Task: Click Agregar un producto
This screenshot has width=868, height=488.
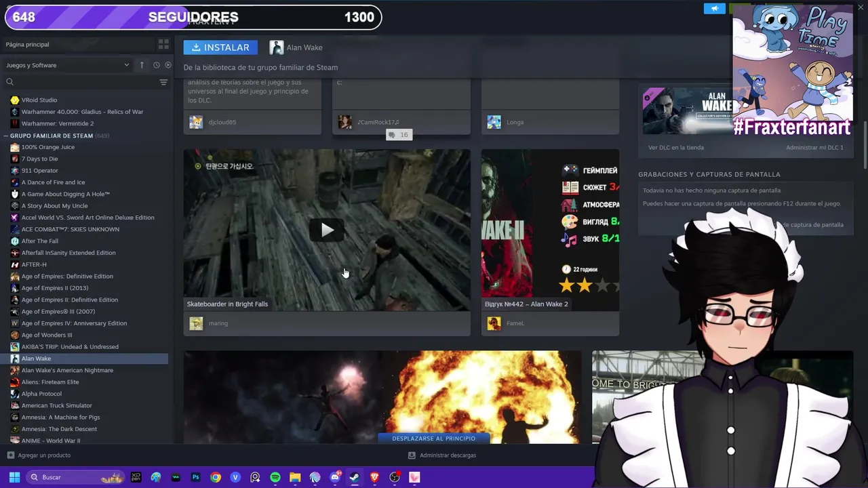Action: pyautogui.click(x=39, y=455)
